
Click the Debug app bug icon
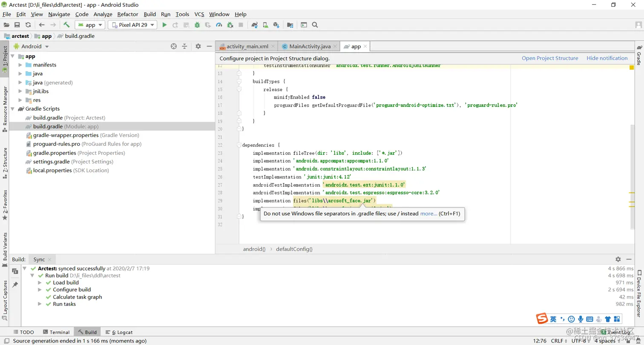(x=197, y=25)
